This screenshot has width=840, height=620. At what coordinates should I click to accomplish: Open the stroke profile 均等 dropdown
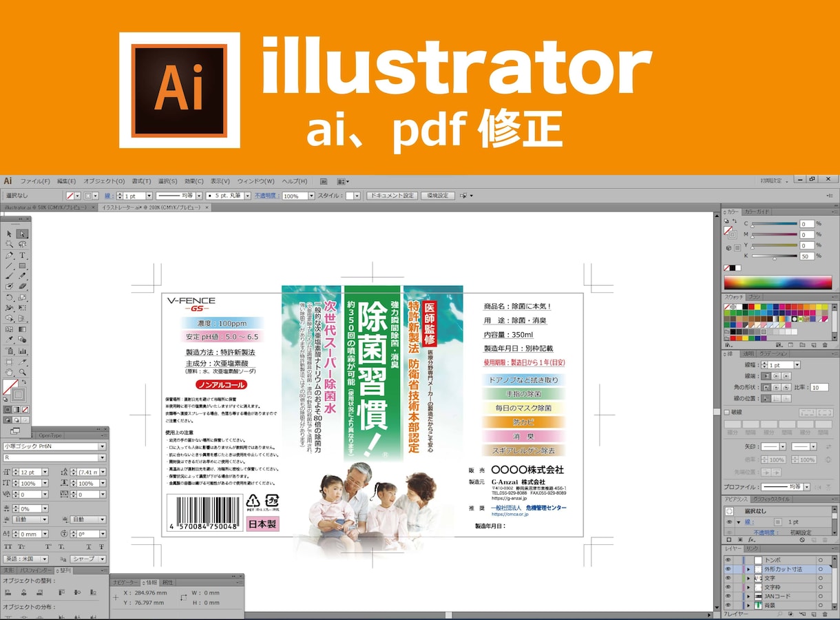click(807, 487)
